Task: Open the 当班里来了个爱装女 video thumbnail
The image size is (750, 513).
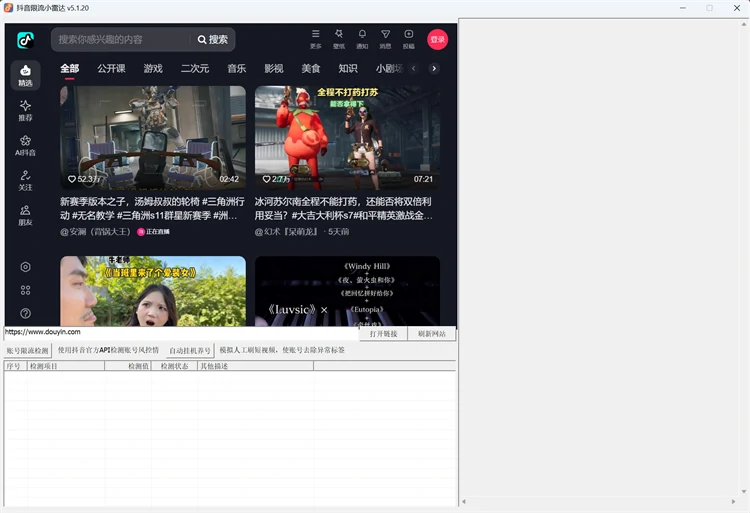Action: pyautogui.click(x=153, y=291)
